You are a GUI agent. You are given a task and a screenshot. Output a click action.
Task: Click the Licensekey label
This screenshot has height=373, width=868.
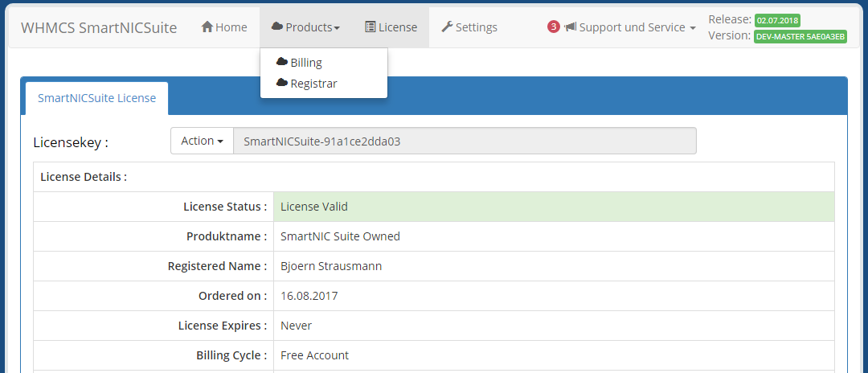tap(71, 142)
